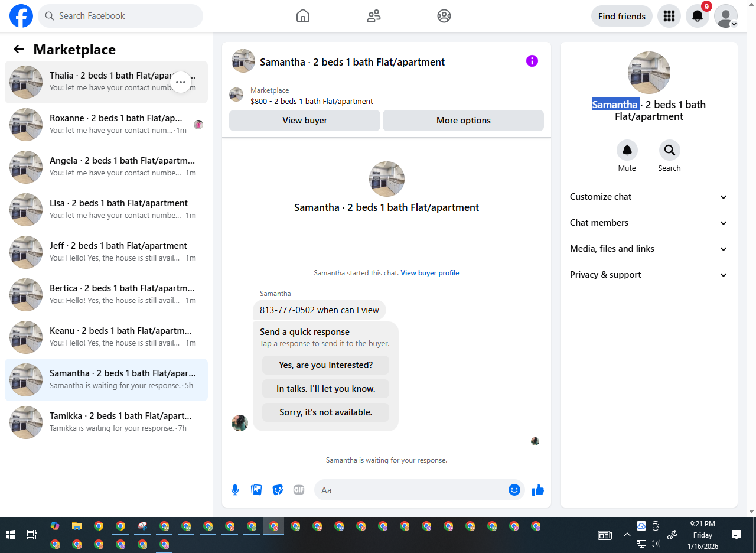Open the Windows Start button
Screen dimensions: 756x553
click(10, 535)
